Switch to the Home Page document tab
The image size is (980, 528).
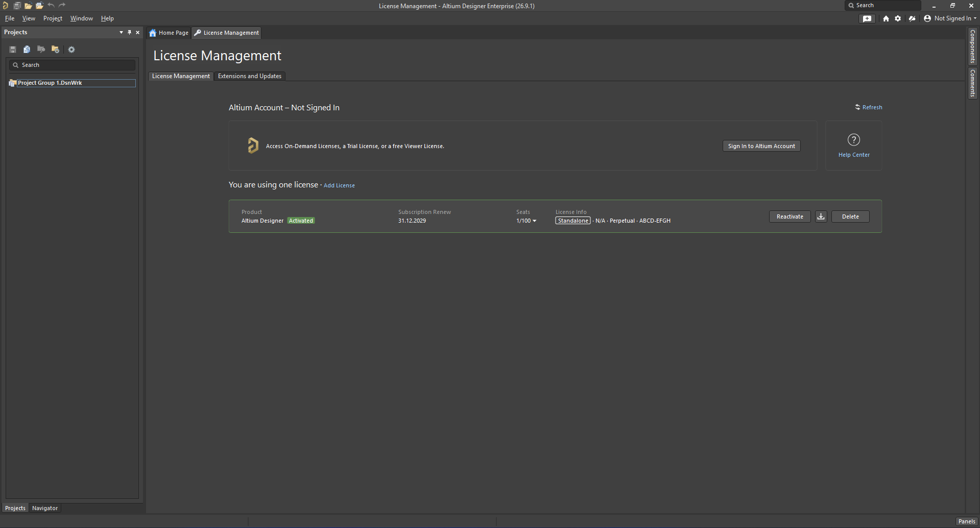click(169, 33)
